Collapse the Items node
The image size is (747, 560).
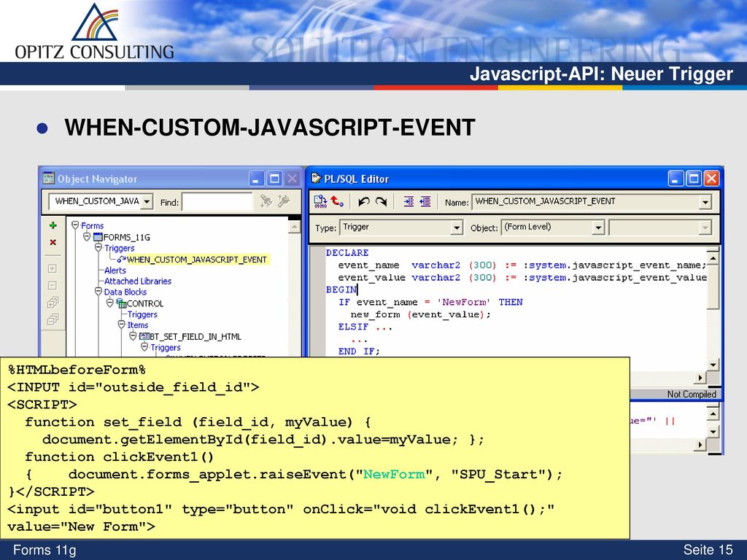click(x=122, y=324)
